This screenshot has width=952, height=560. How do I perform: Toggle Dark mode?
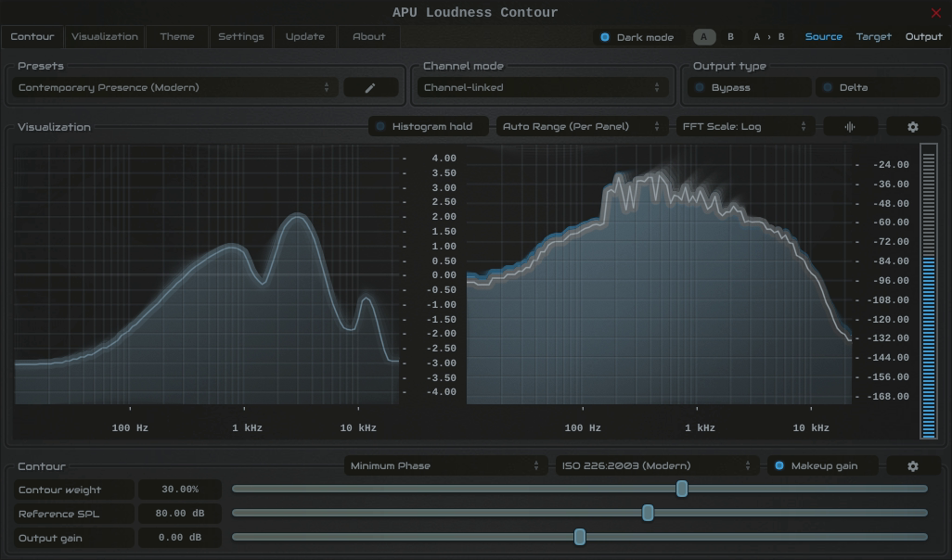point(637,37)
